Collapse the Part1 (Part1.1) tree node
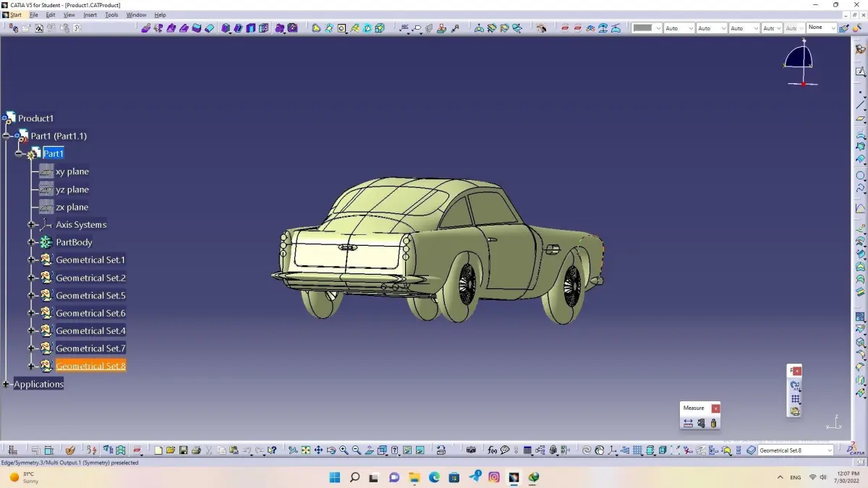868x488 pixels. [7, 136]
